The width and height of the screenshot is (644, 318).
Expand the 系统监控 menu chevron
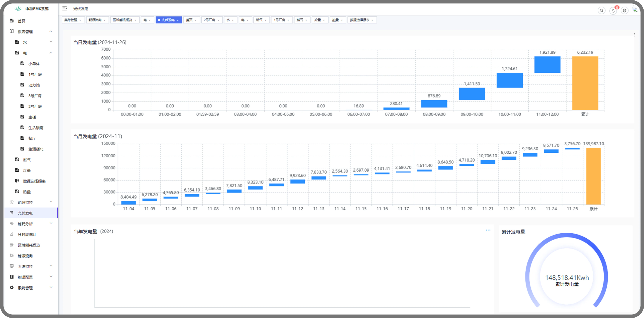51,266
